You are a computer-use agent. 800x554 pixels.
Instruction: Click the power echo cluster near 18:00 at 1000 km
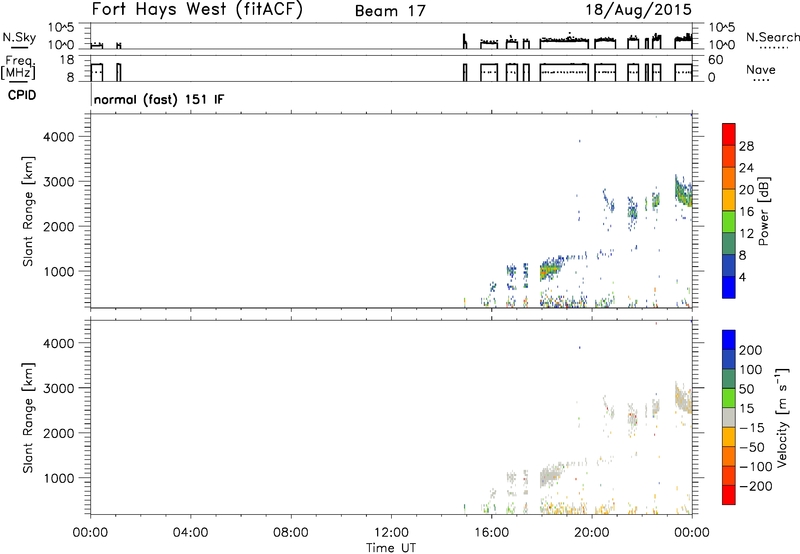pos(550,268)
